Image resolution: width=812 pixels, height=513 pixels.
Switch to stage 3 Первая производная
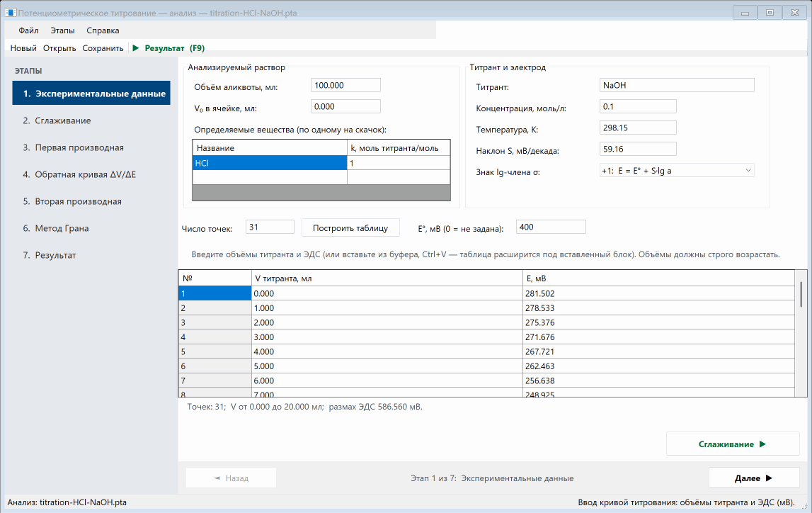[x=91, y=147]
